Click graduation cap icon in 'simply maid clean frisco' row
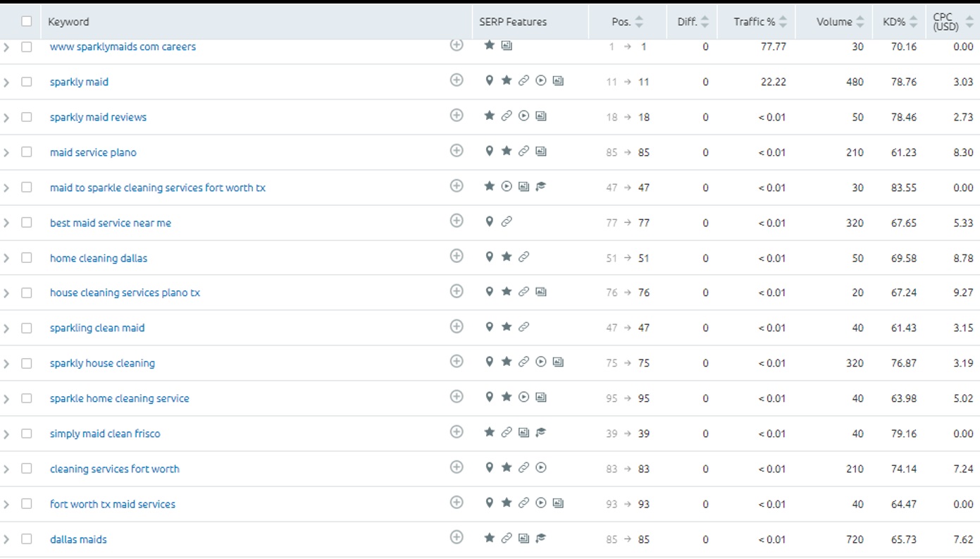The image size is (980, 559). tap(541, 433)
